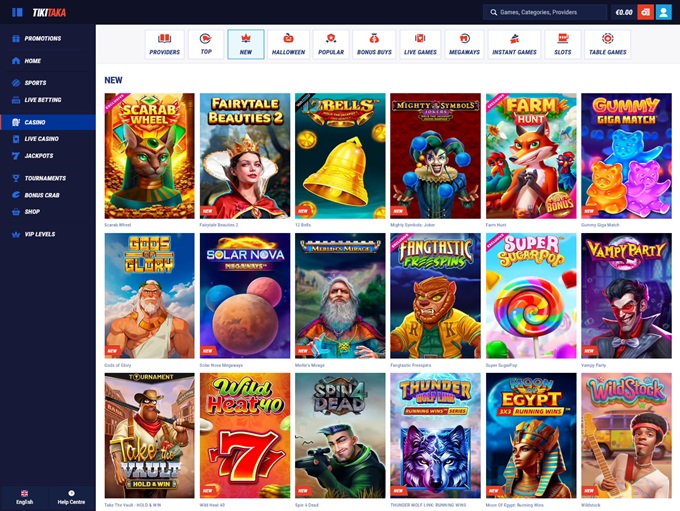680x511 pixels.
Task: Open the Megaways games category
Action: pos(464,44)
